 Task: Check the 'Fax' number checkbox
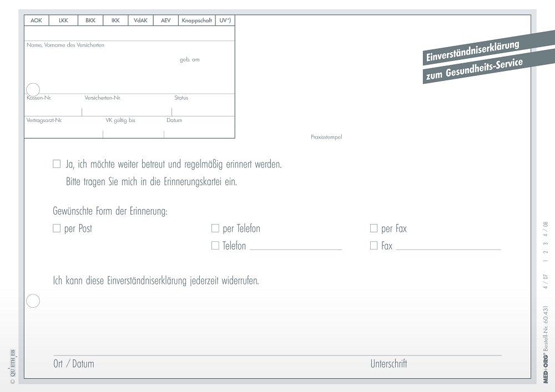pyautogui.click(x=374, y=245)
